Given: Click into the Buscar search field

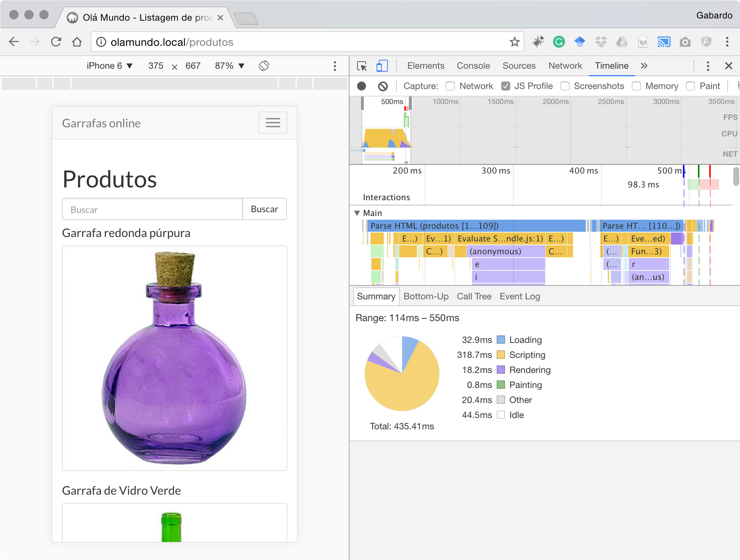Looking at the screenshot, I should pos(152,209).
